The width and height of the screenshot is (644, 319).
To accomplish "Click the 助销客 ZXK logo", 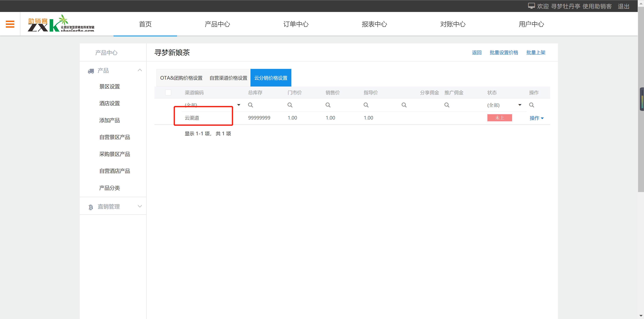I will tap(61, 24).
